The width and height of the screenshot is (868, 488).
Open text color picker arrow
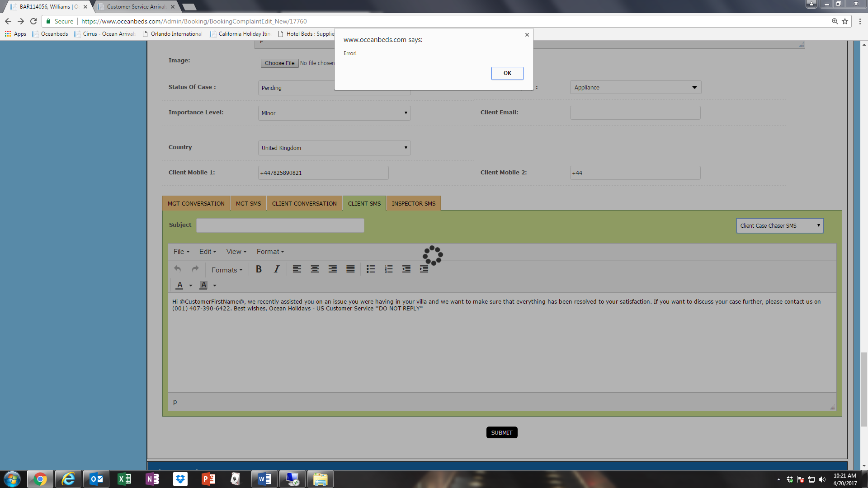point(191,286)
